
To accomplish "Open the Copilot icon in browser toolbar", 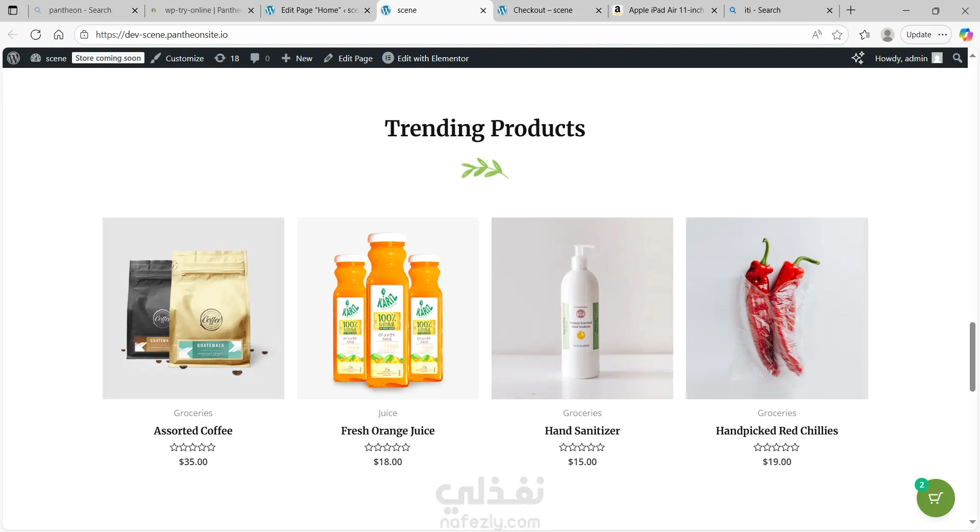I will click(x=966, y=35).
